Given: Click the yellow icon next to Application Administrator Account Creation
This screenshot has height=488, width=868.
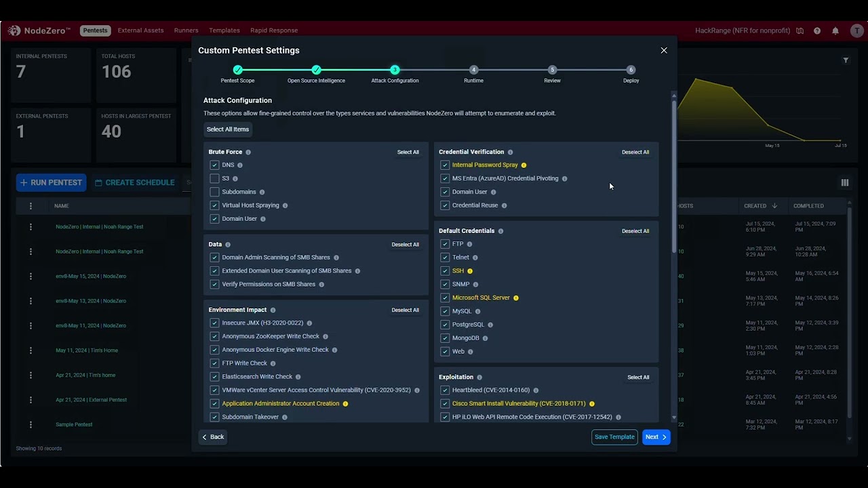Looking at the screenshot, I should [345, 404].
